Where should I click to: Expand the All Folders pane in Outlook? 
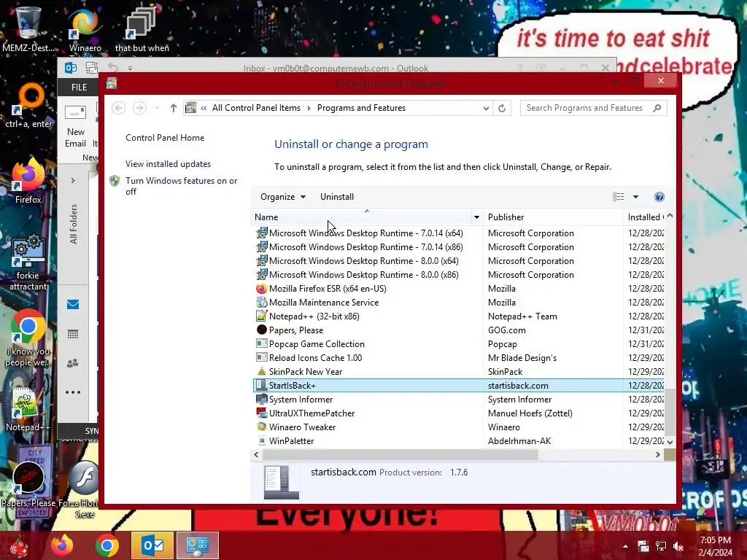(x=73, y=181)
